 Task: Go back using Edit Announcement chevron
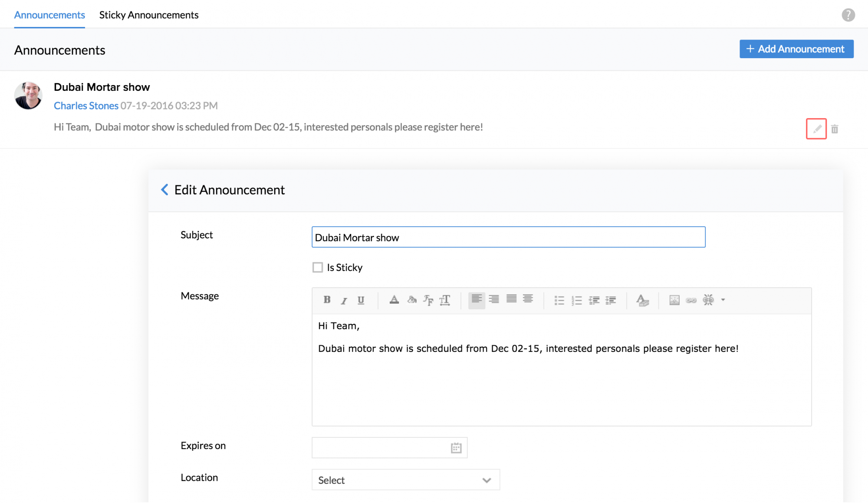[164, 190]
